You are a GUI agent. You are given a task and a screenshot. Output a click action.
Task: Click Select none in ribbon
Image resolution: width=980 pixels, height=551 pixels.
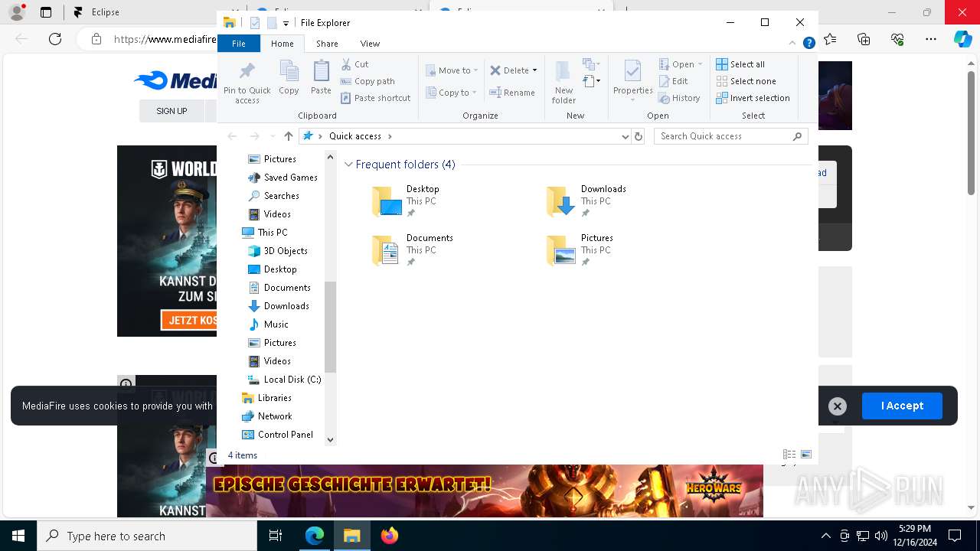pos(746,81)
